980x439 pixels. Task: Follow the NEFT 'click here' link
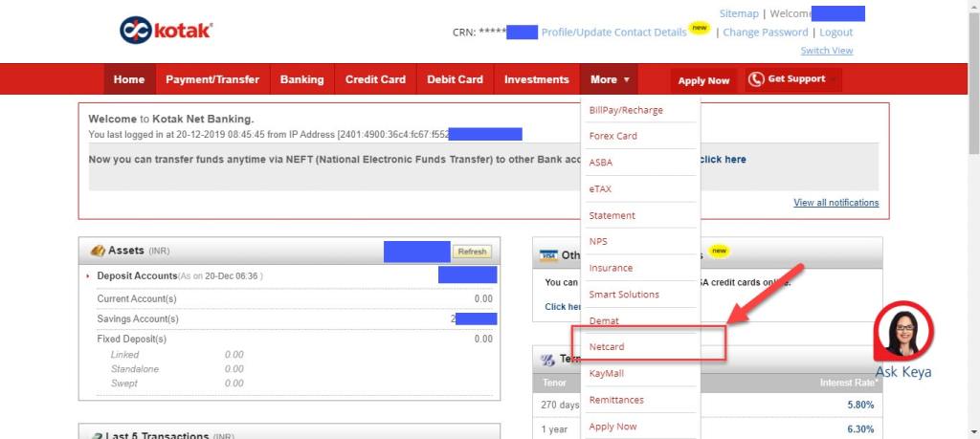723,159
